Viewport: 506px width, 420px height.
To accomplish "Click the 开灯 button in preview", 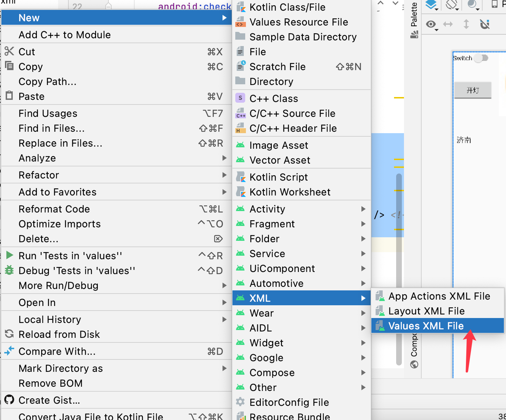I will click(473, 90).
